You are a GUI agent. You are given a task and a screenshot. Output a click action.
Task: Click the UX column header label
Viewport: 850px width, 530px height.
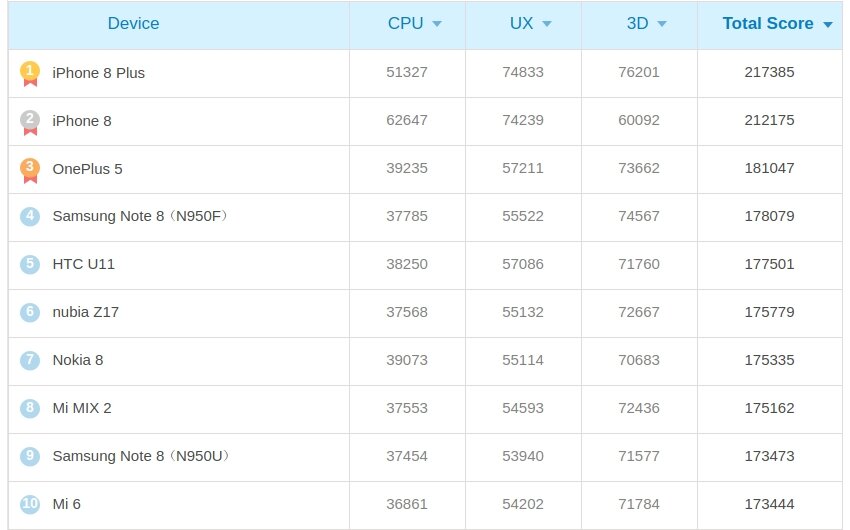(521, 23)
